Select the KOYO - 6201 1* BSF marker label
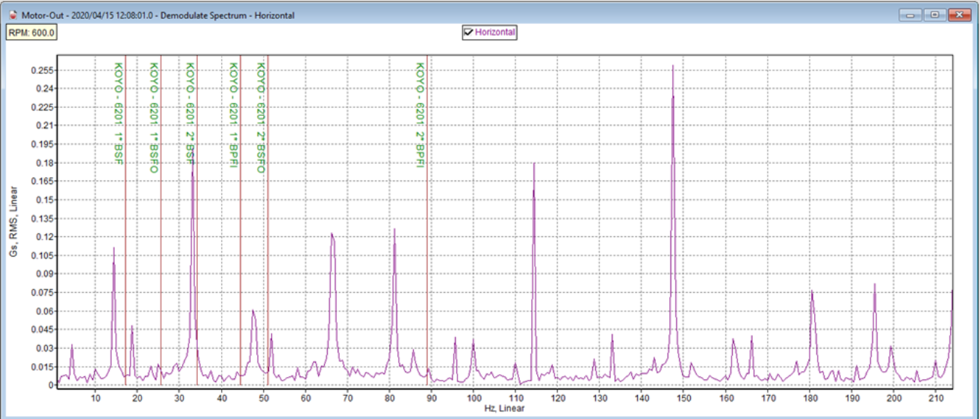Screen dimensions: 980x419 point(119,113)
